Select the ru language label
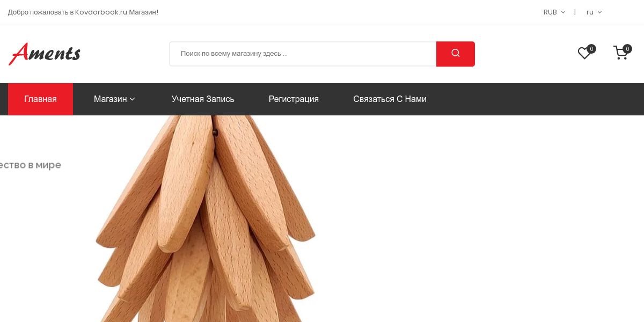Image resolution: width=644 pixels, height=322 pixels. [590, 12]
